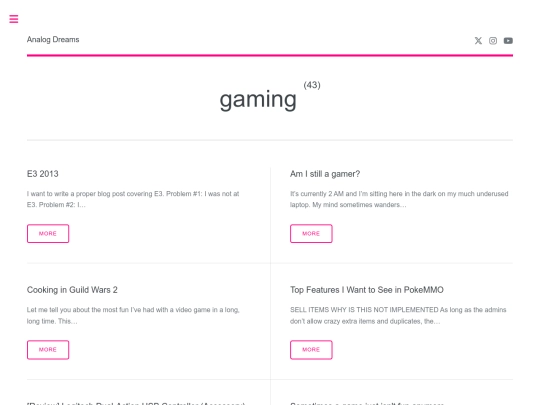This screenshot has width=540, height=405.
Task: Open the Logitech Dual Action review title
Action: [x=136, y=403]
